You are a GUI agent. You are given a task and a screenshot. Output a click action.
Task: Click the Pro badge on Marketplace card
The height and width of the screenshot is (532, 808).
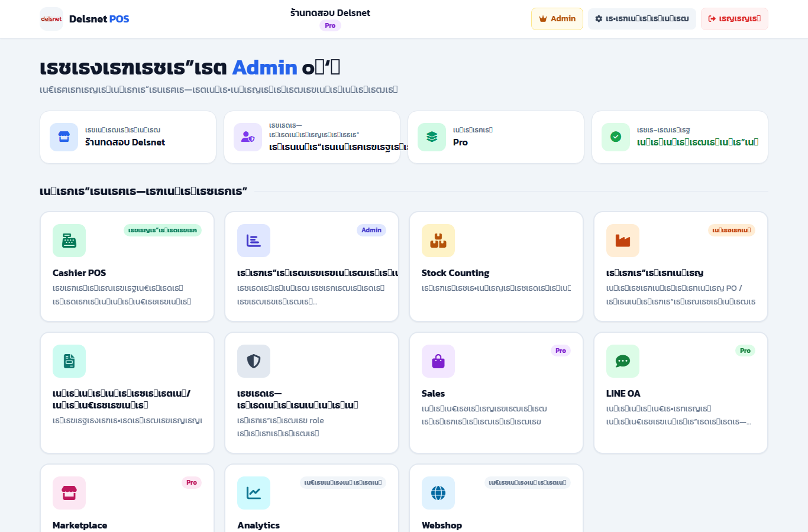pyautogui.click(x=192, y=482)
